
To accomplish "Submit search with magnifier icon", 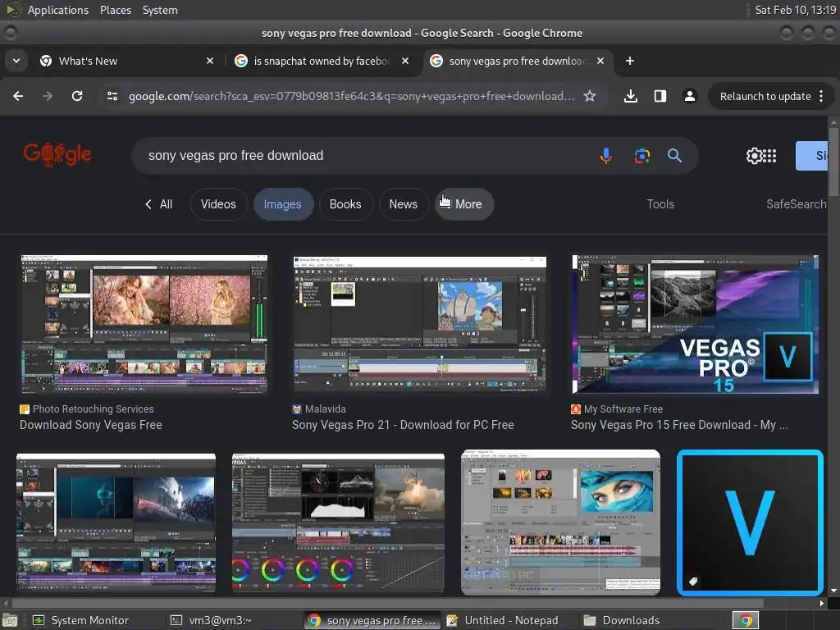I will point(674,156).
